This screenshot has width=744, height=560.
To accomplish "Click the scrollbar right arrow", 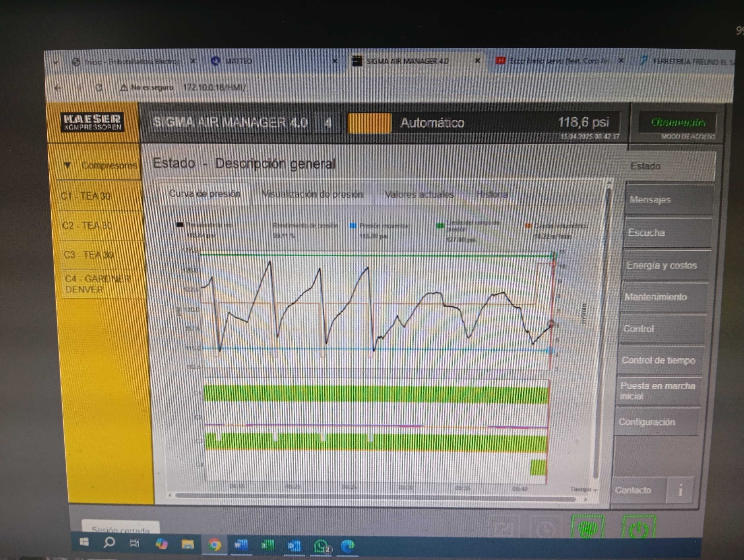I will pyautogui.click(x=586, y=499).
